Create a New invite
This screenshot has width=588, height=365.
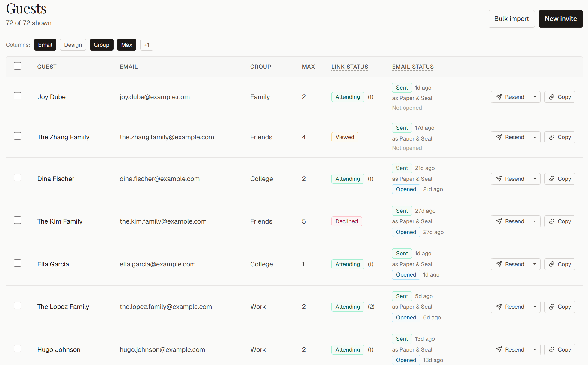point(561,19)
